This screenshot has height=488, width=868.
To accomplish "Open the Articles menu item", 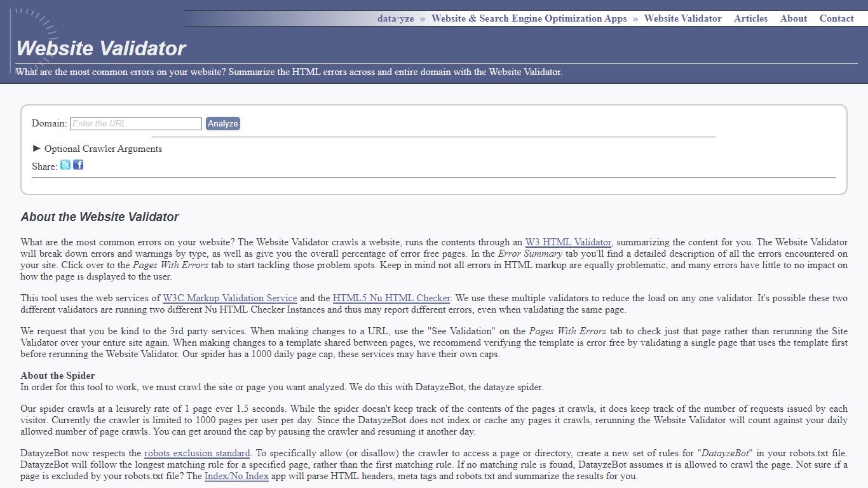I will [751, 18].
